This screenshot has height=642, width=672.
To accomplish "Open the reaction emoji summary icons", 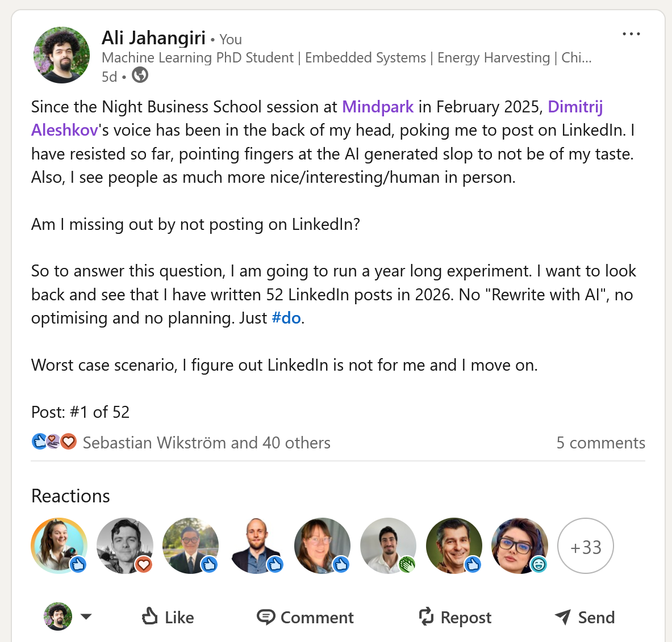I will click(x=54, y=442).
